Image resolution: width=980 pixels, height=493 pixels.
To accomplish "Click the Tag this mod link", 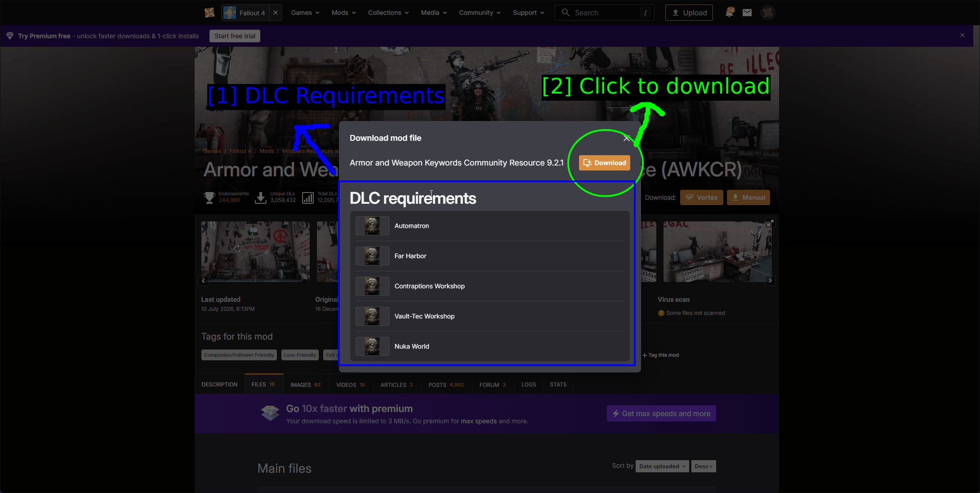I will (x=660, y=355).
